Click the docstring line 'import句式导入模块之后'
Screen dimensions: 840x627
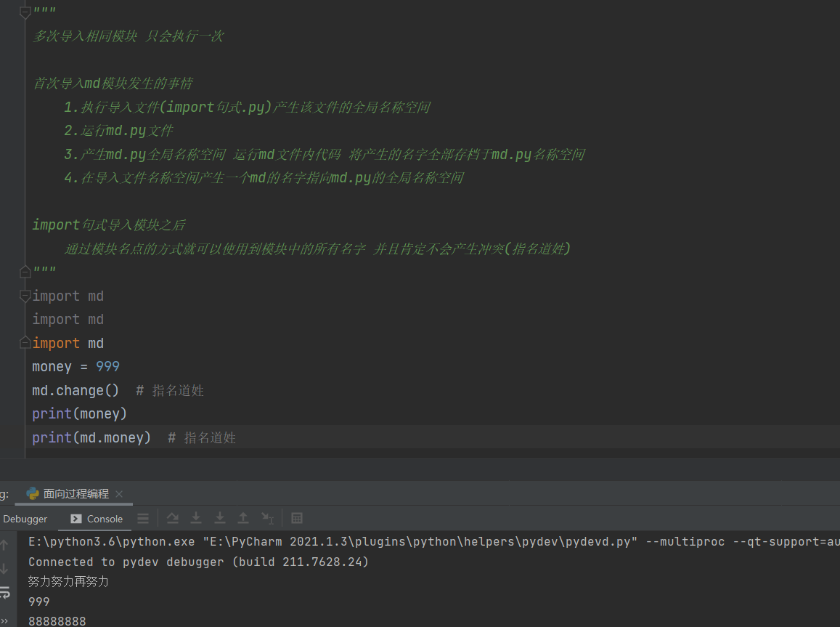(109, 224)
